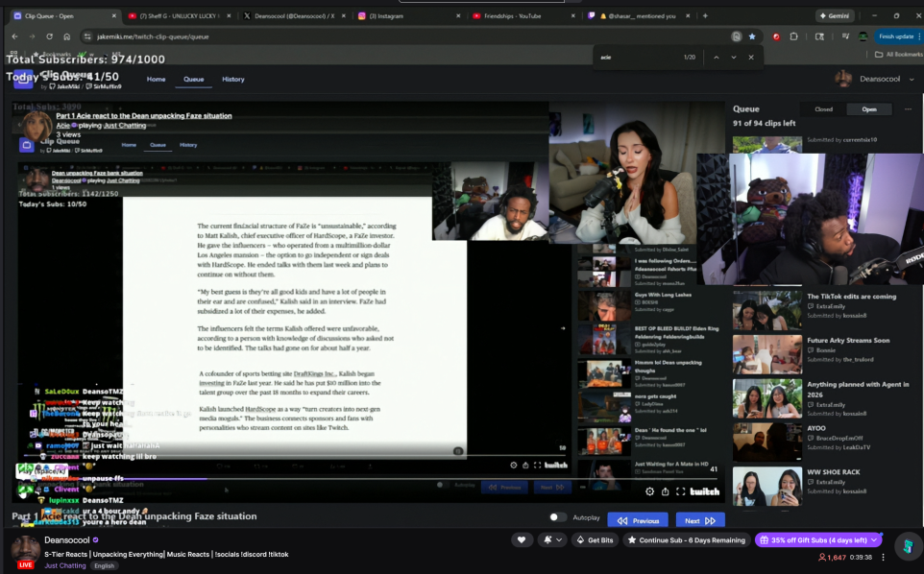Viewport: 924px width, 574px height.
Task: Open Twitch logo link above Next button
Action: [x=705, y=491]
